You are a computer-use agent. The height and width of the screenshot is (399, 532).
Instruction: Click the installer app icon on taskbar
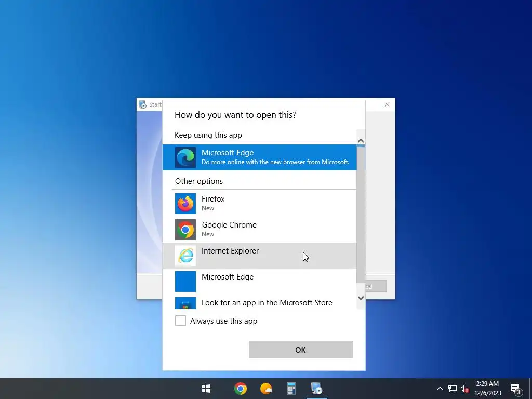click(317, 389)
